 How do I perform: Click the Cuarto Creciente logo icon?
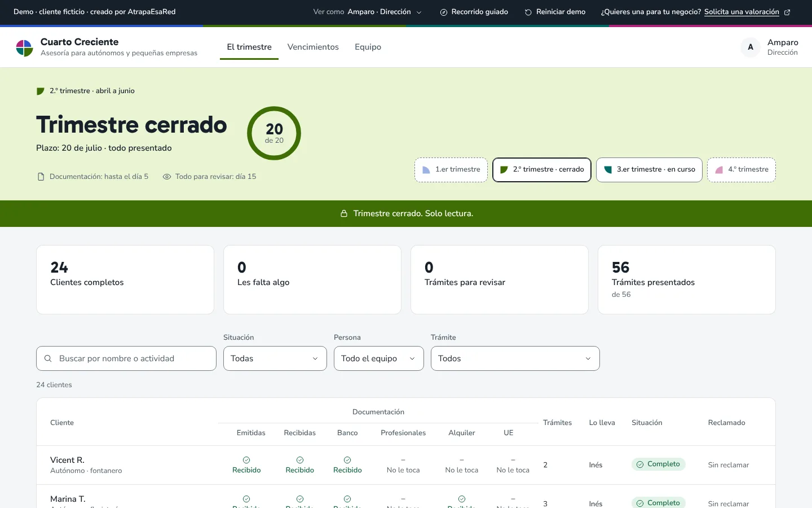tap(24, 48)
